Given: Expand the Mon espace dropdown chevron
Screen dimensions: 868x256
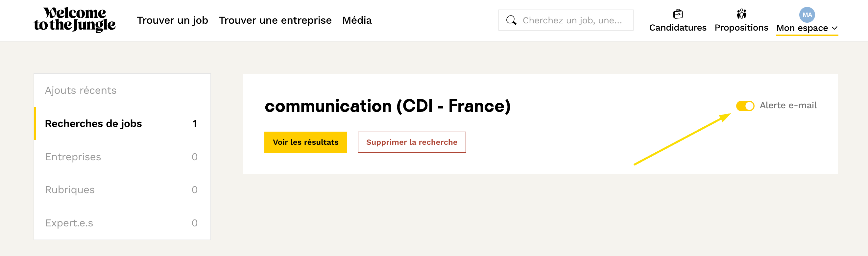Looking at the screenshot, I should tap(834, 28).
